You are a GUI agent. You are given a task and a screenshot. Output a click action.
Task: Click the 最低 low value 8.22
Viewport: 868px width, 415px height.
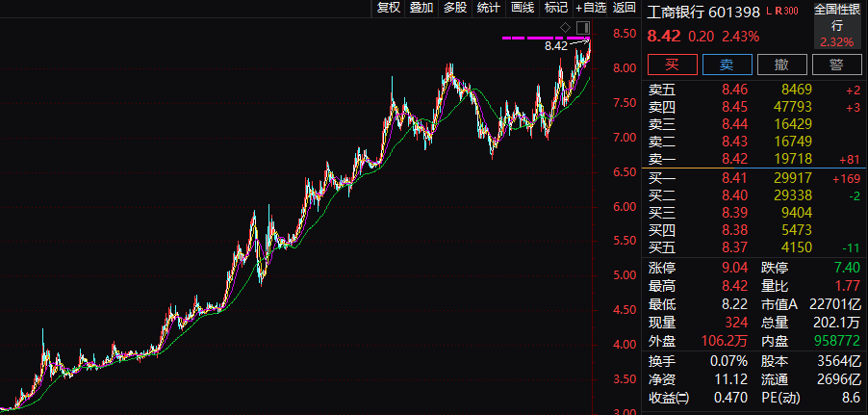734,304
